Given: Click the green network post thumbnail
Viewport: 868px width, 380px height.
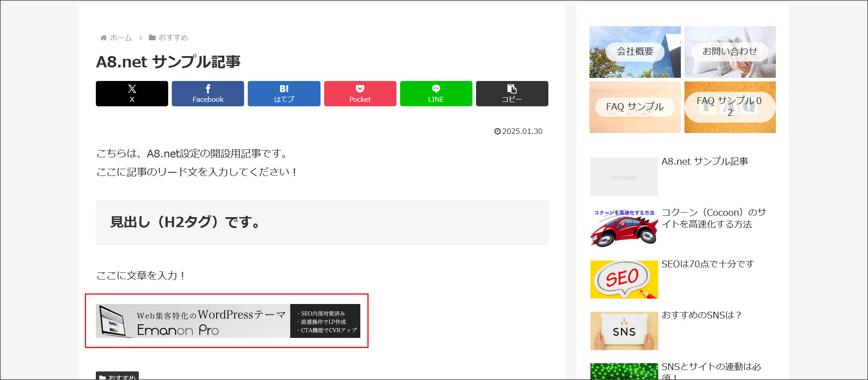Looking at the screenshot, I should [624, 371].
